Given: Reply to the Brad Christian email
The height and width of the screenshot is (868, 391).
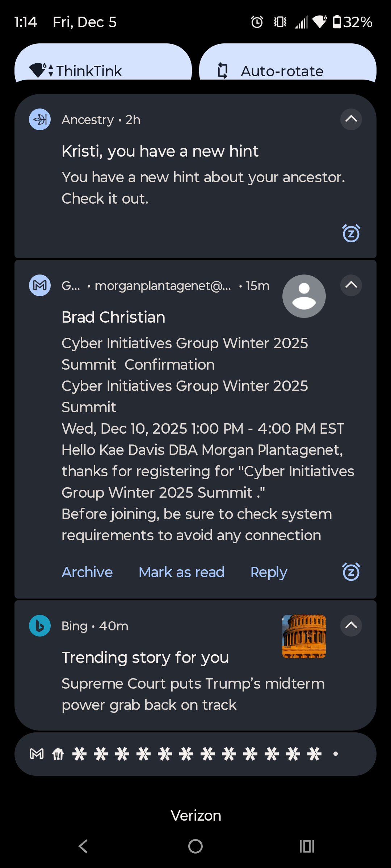Looking at the screenshot, I should point(268,572).
